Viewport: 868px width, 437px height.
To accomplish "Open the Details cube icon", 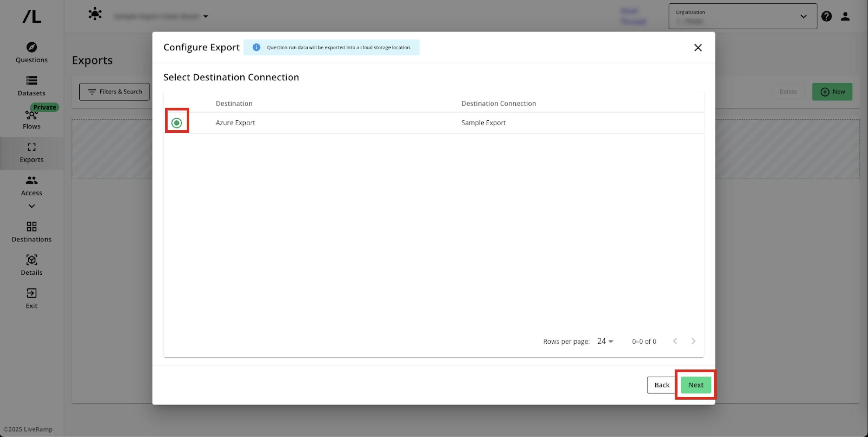I will pyautogui.click(x=32, y=260).
